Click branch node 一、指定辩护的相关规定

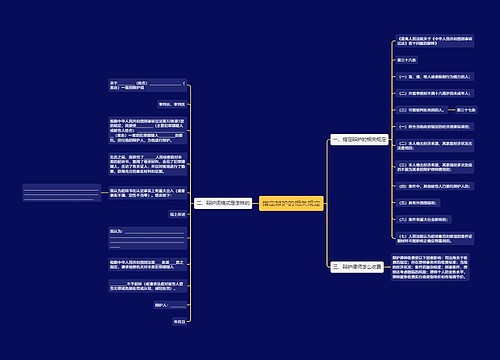point(359,139)
